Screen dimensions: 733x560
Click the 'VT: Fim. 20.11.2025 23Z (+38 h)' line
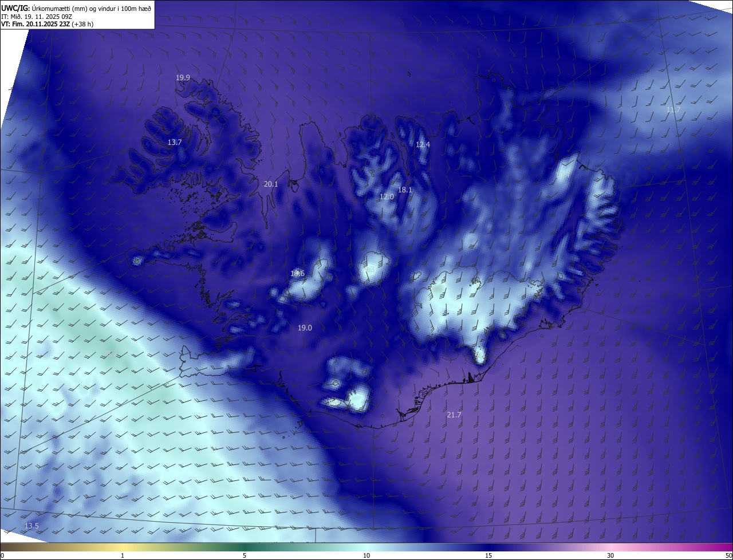point(48,24)
